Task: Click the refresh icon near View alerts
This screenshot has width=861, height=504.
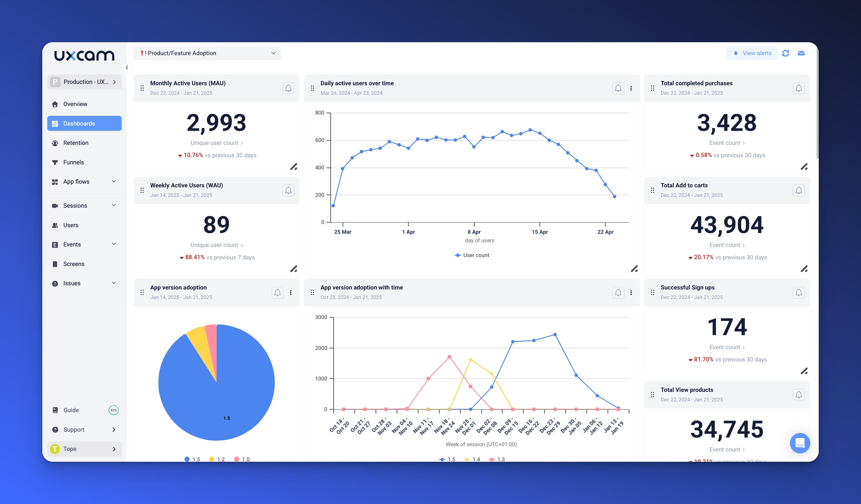Action: tap(786, 53)
